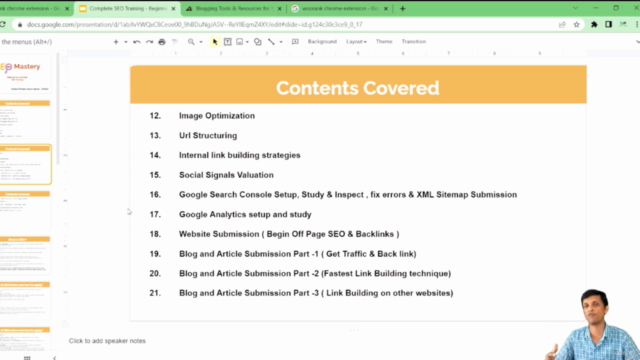Viewport: 640px width, 360px height.
Task: Click Google Analytics setup and study text
Action: click(245, 214)
